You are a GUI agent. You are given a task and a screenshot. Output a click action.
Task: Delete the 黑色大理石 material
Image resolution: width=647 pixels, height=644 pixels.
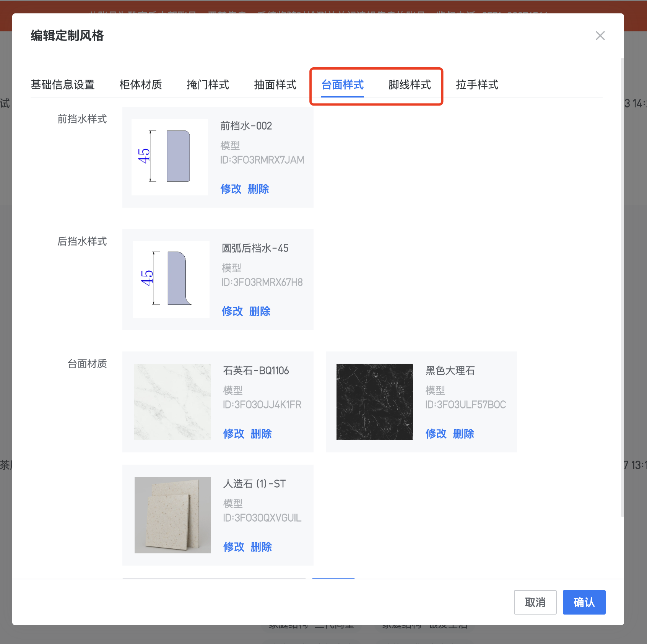pos(463,434)
